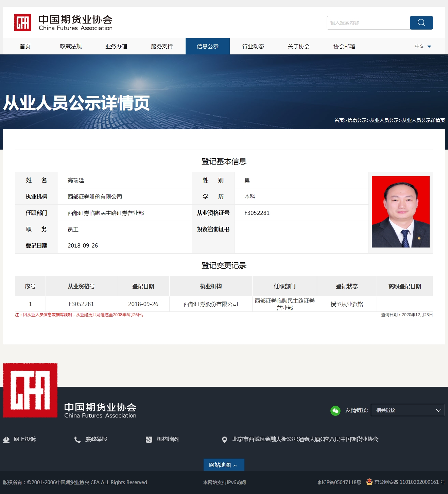Open the WeChat icon in footer
Image resolution: width=448 pixels, height=494 pixels.
point(335,411)
